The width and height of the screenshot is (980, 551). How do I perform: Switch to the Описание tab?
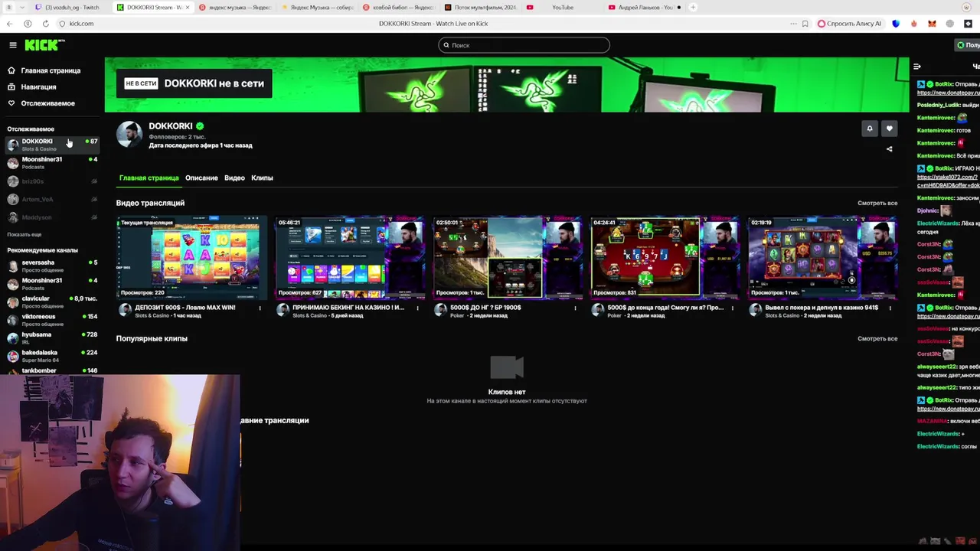coord(201,178)
